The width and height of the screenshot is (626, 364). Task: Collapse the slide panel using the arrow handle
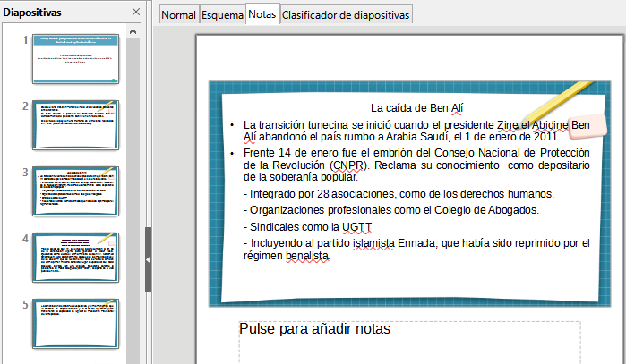[x=149, y=259]
